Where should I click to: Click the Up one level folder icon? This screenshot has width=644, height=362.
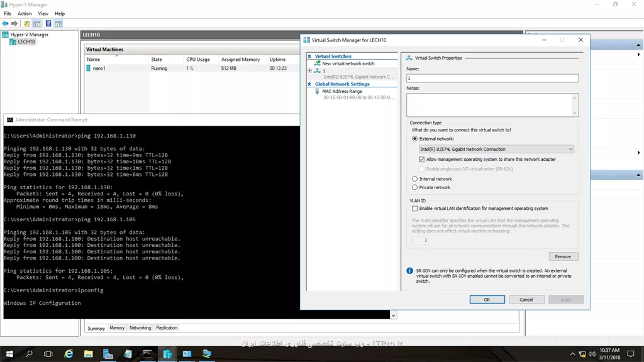[x=26, y=23]
